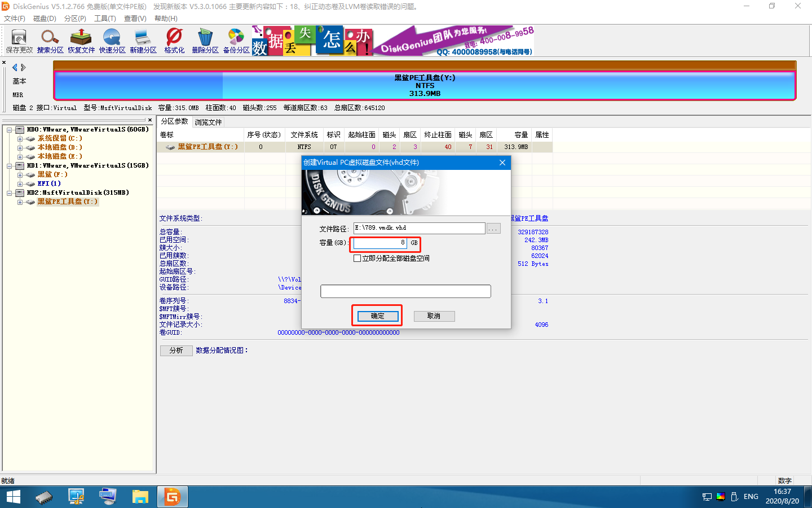
Task: Click the 卷标 column header
Action: pyautogui.click(x=201, y=135)
